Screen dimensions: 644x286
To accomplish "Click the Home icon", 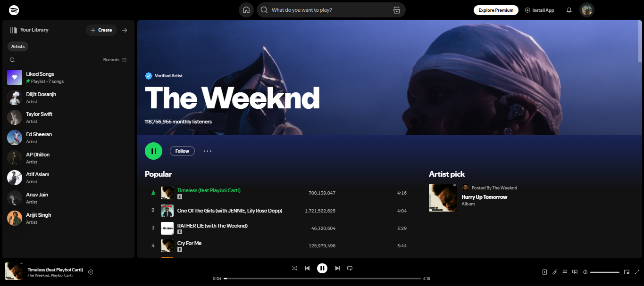I will [x=246, y=9].
